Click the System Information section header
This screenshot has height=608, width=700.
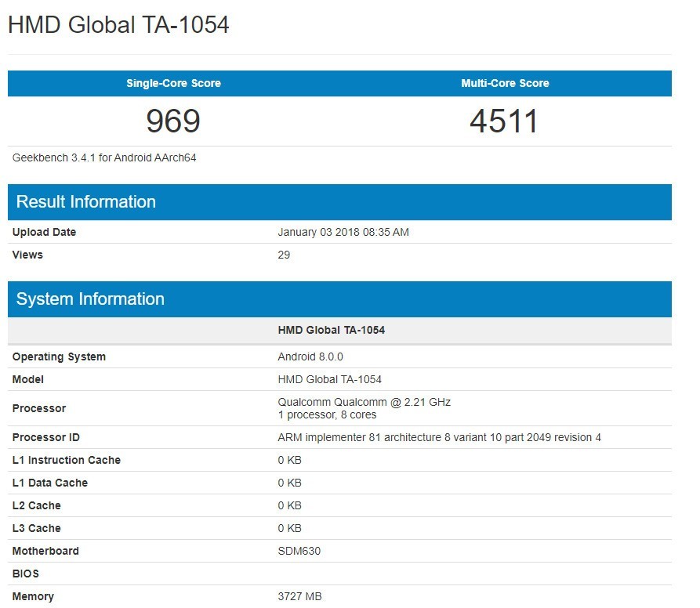pos(90,299)
